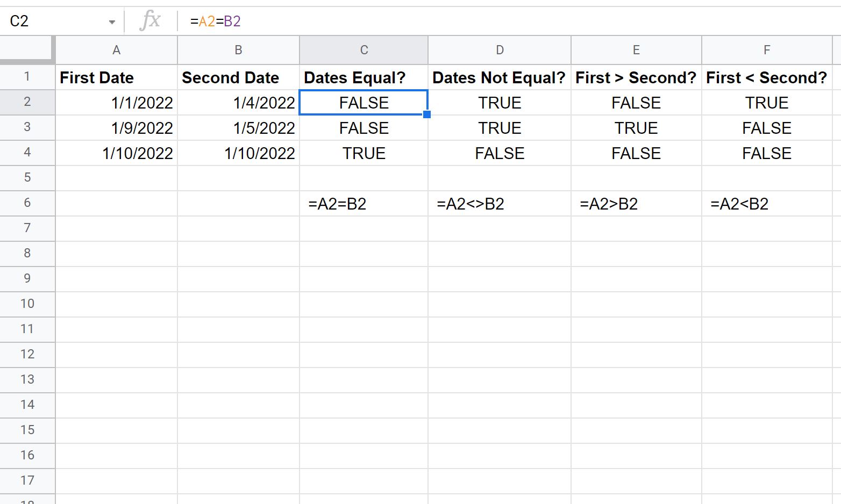Select row 6 header

click(27, 203)
